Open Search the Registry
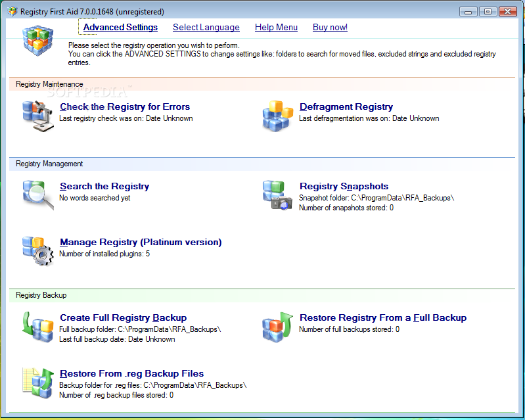This screenshot has height=420, width=525. click(x=104, y=186)
